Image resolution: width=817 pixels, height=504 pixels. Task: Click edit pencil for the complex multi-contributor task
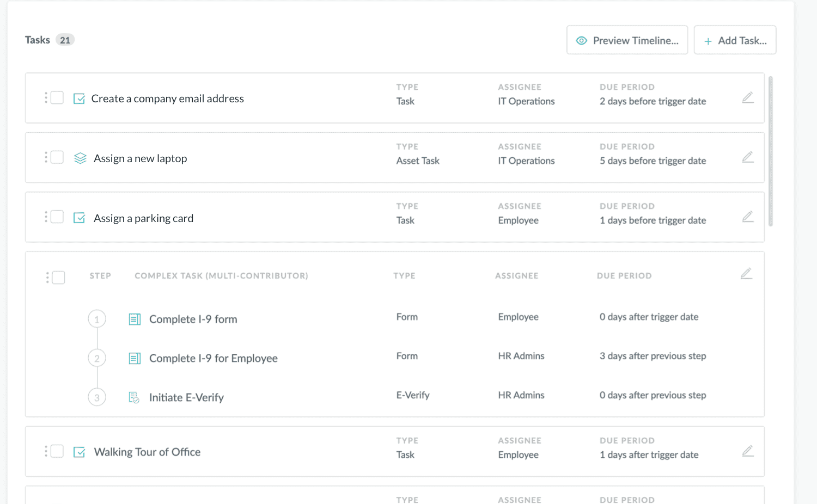pos(746,274)
